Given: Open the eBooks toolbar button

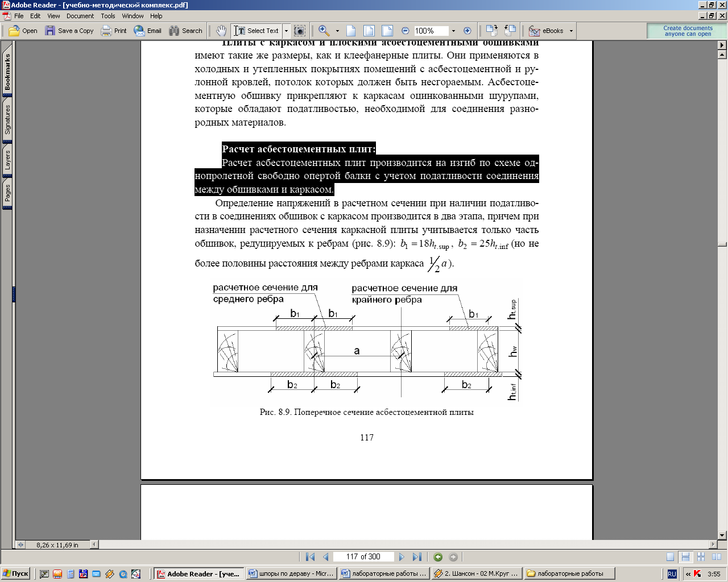Looking at the screenshot, I should (547, 31).
